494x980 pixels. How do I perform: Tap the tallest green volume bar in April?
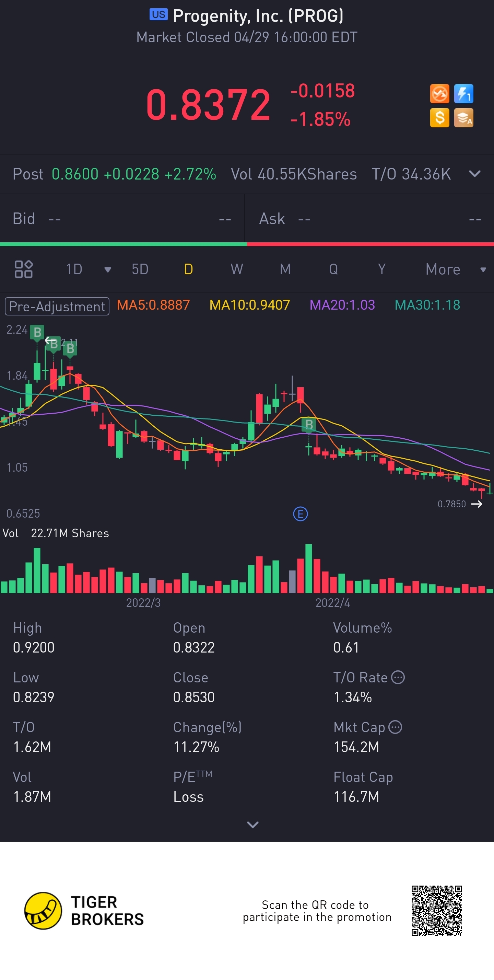(308, 568)
